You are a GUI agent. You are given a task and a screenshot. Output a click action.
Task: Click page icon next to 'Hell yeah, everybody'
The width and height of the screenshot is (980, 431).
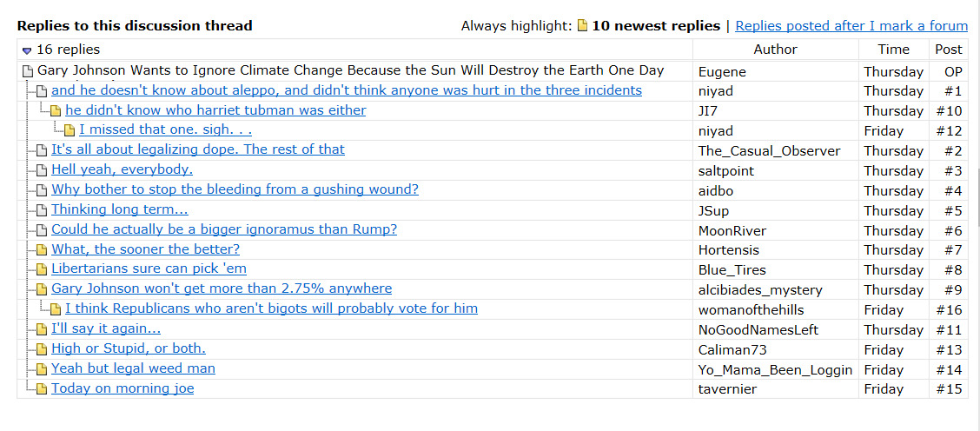click(42, 171)
